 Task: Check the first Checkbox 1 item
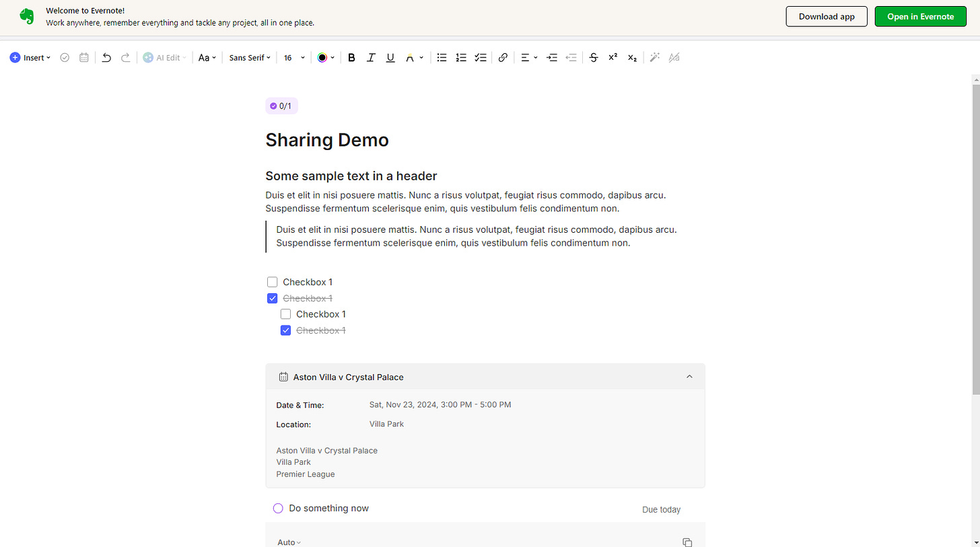point(273,282)
